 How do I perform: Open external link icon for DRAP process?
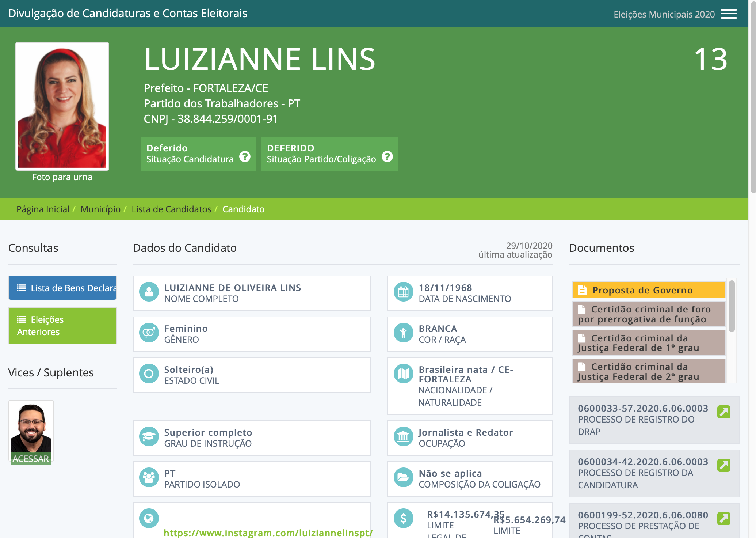tap(723, 412)
